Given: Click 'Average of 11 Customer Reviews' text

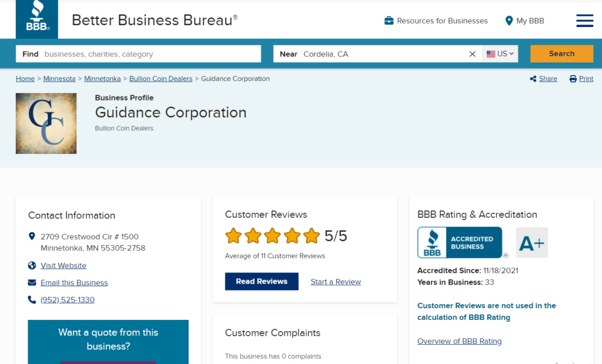Looking at the screenshot, I should 275,256.
